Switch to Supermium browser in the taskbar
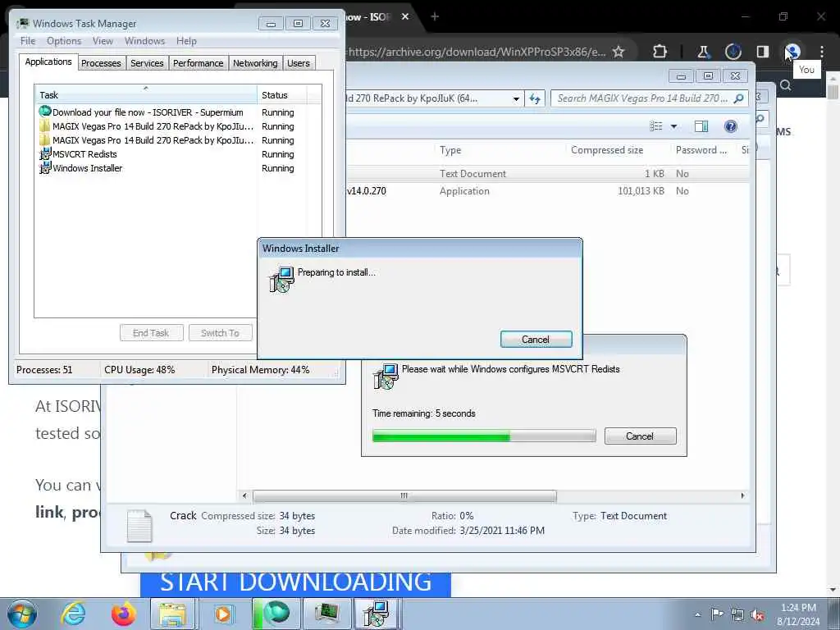Image resolution: width=840 pixels, height=630 pixels. pyautogui.click(x=276, y=614)
